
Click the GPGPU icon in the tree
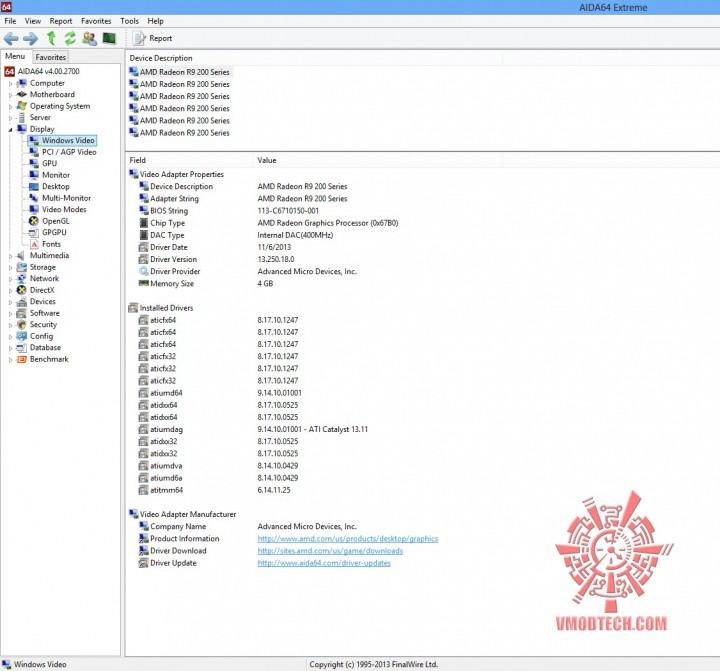(34, 232)
